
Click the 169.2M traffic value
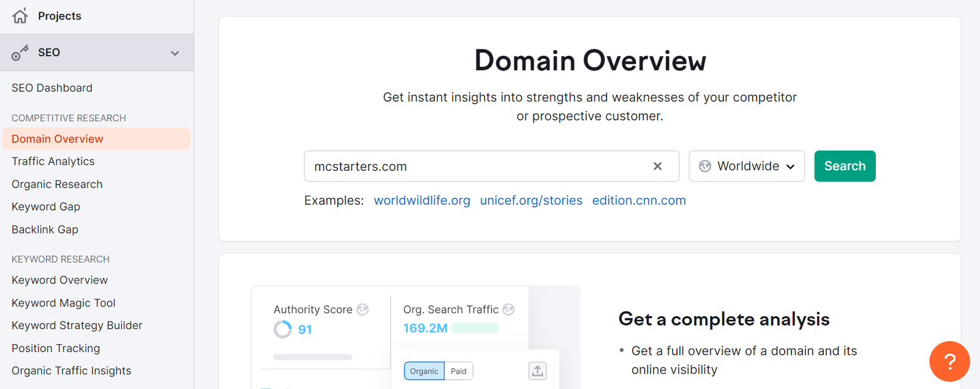tap(425, 328)
